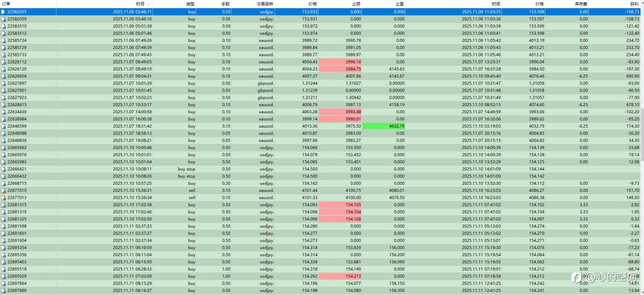Click the row icon for order 22665962
The image size is (644, 295).
tap(3, 148)
